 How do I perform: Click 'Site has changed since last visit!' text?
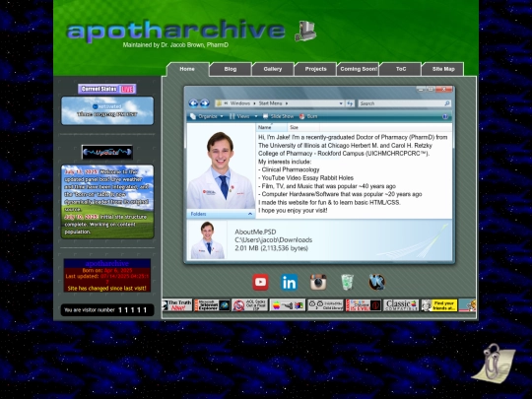coord(106,289)
